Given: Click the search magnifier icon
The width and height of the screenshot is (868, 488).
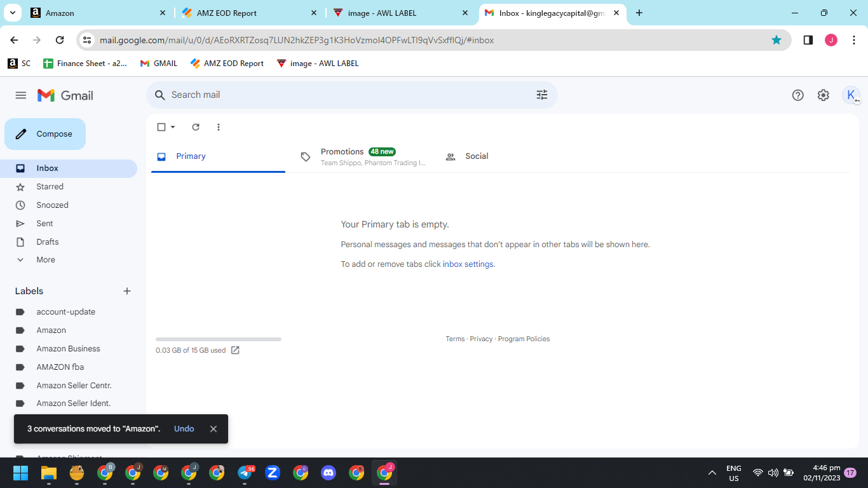Looking at the screenshot, I should tap(159, 95).
